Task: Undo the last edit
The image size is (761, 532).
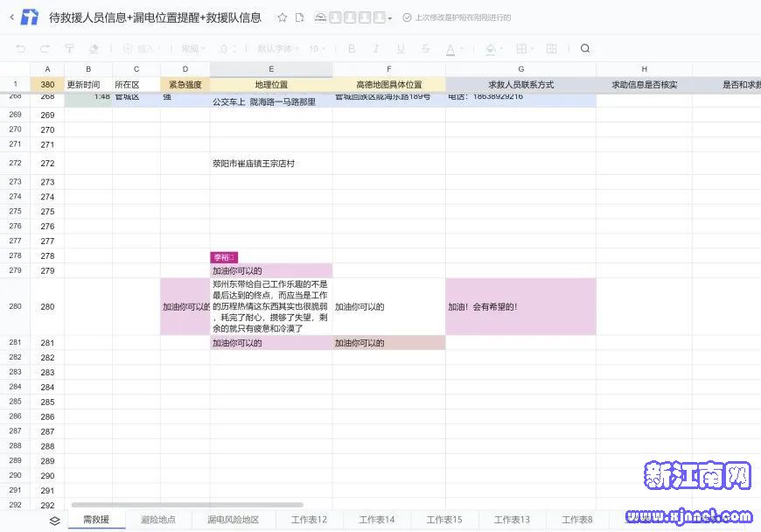Action: point(21,48)
